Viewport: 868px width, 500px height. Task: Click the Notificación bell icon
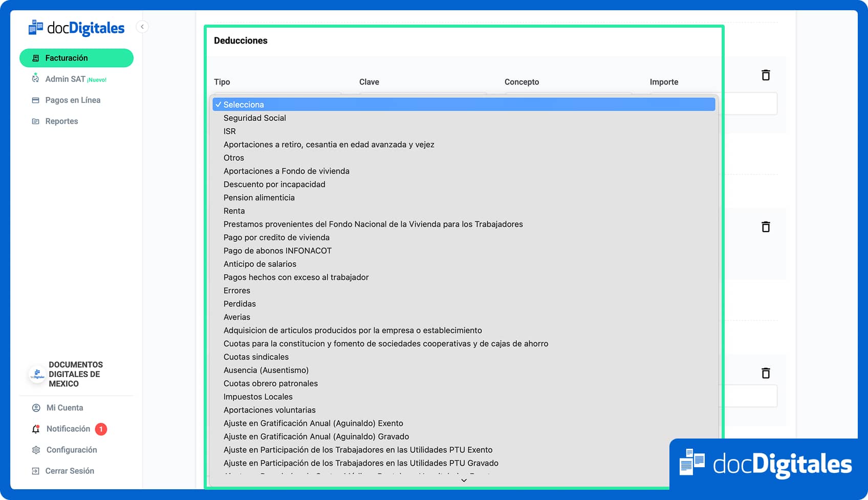point(36,429)
